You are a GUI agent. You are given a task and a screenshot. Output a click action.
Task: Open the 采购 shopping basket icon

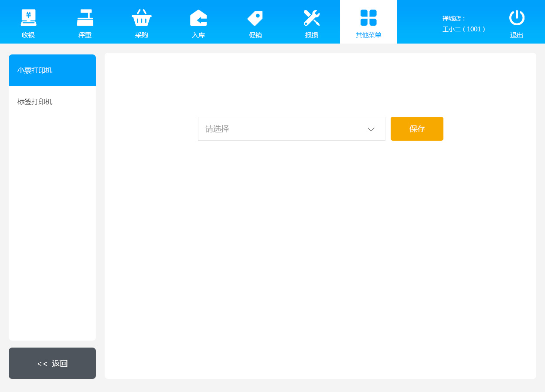142,17
